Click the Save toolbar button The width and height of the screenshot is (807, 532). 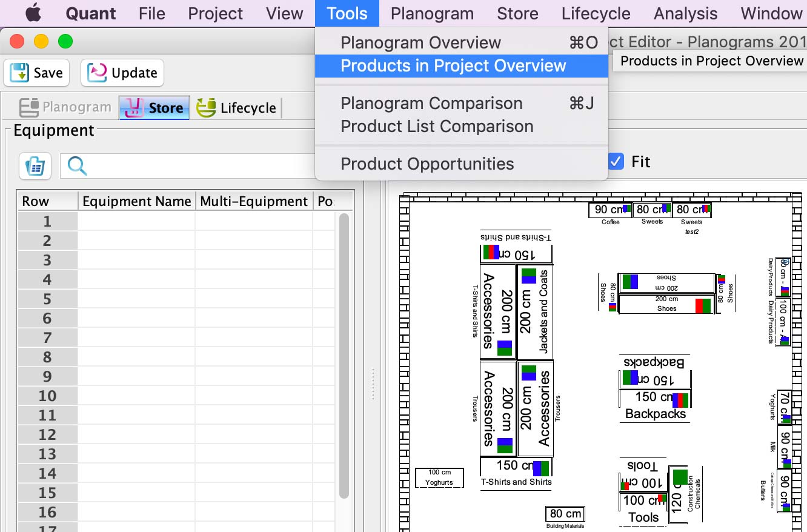36,73
